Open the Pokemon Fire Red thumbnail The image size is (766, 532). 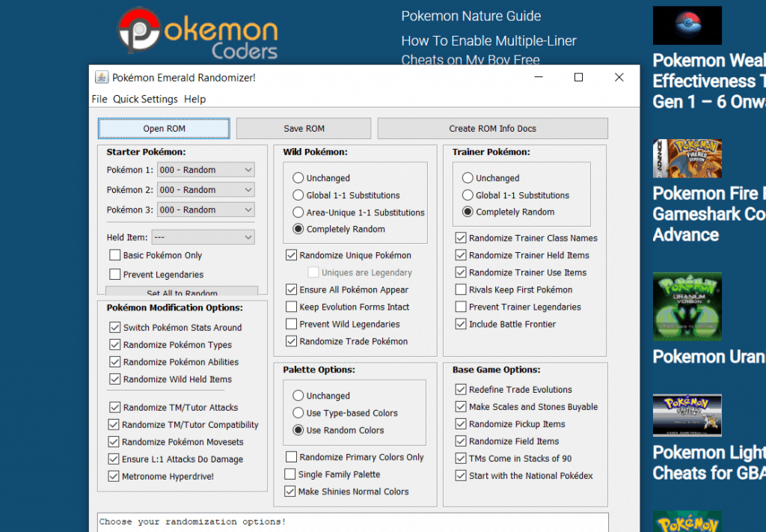tap(687, 159)
